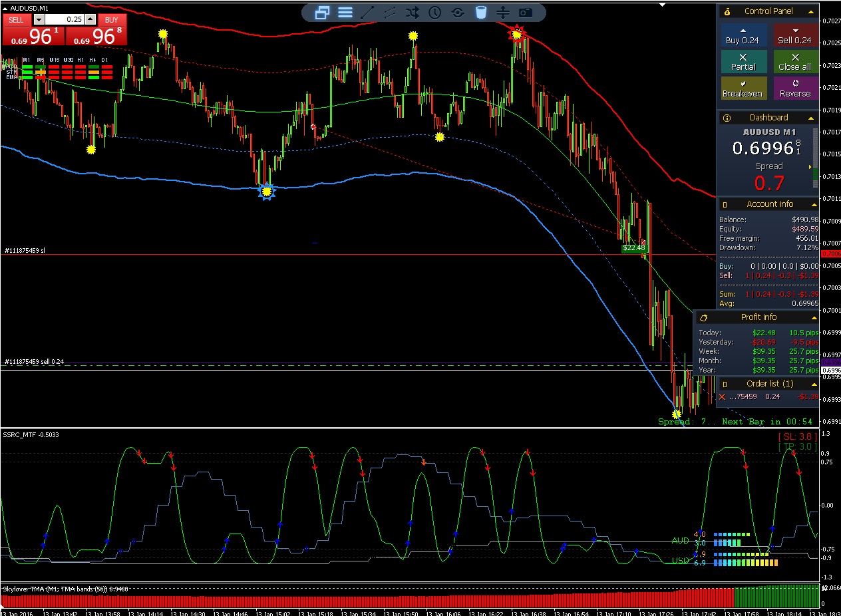841x616 pixels.
Task: Click the small yellow arrow beside Spread
Action: [x=810, y=167]
